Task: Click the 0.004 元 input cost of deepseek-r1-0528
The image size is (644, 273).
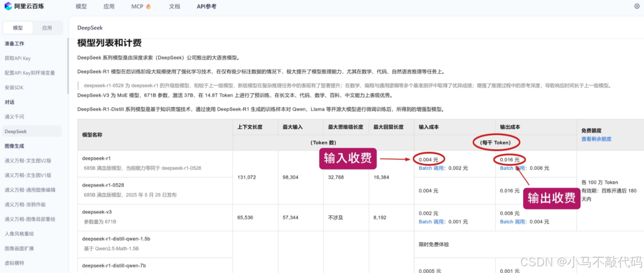Action: click(x=428, y=191)
